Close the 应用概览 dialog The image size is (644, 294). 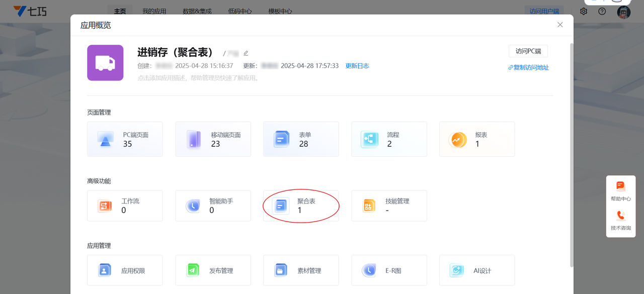(560, 25)
